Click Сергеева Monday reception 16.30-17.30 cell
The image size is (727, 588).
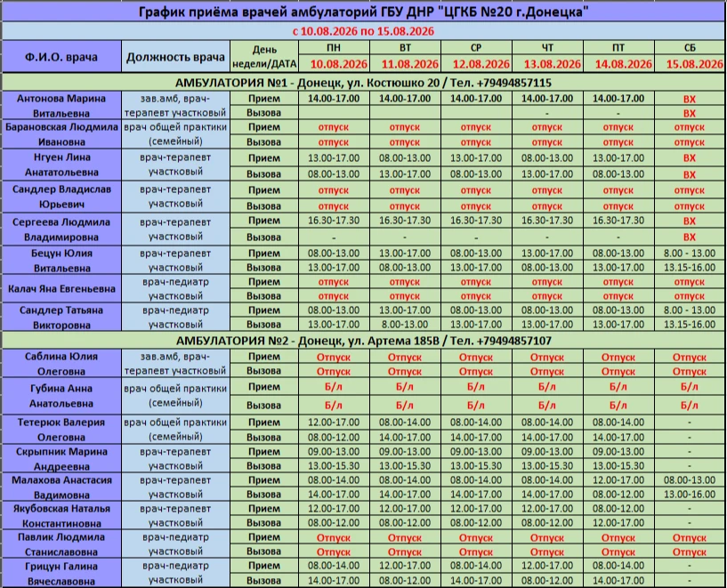pos(334,221)
